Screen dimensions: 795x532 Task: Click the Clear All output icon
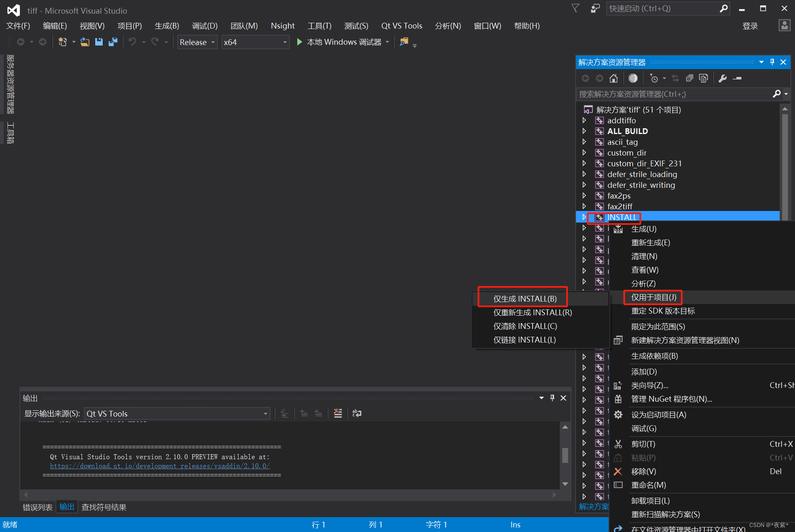337,413
